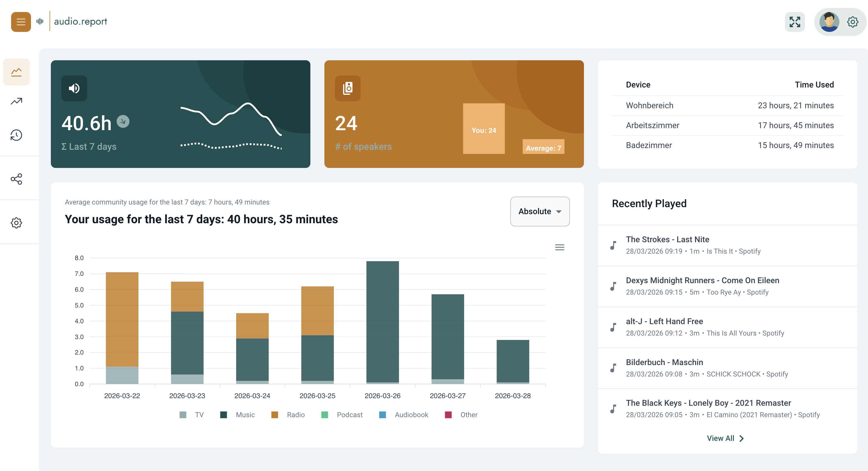Screen dimensions: 868x471
Task: Click the volume speaker icon on usage card
Action: pos(74,88)
